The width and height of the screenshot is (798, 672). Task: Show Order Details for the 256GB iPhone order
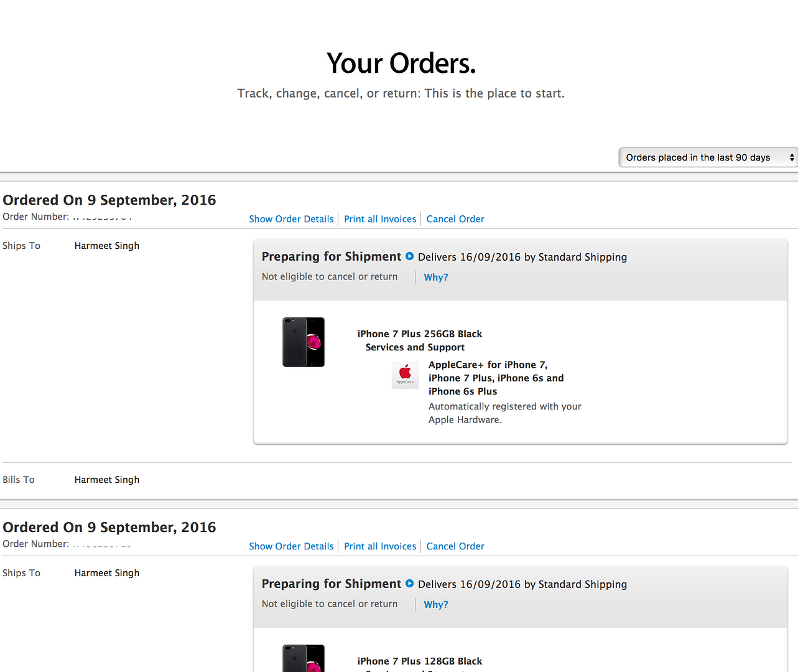(291, 219)
